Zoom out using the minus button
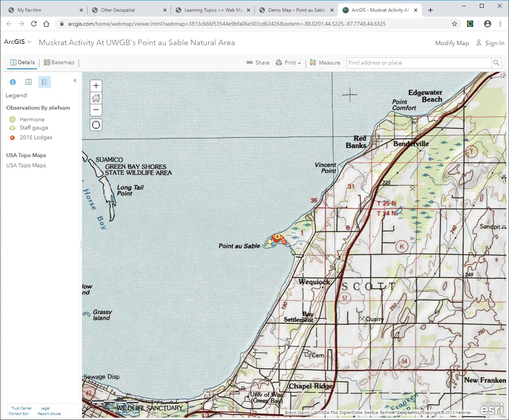Screen dimensions: 509x420 coord(96,110)
